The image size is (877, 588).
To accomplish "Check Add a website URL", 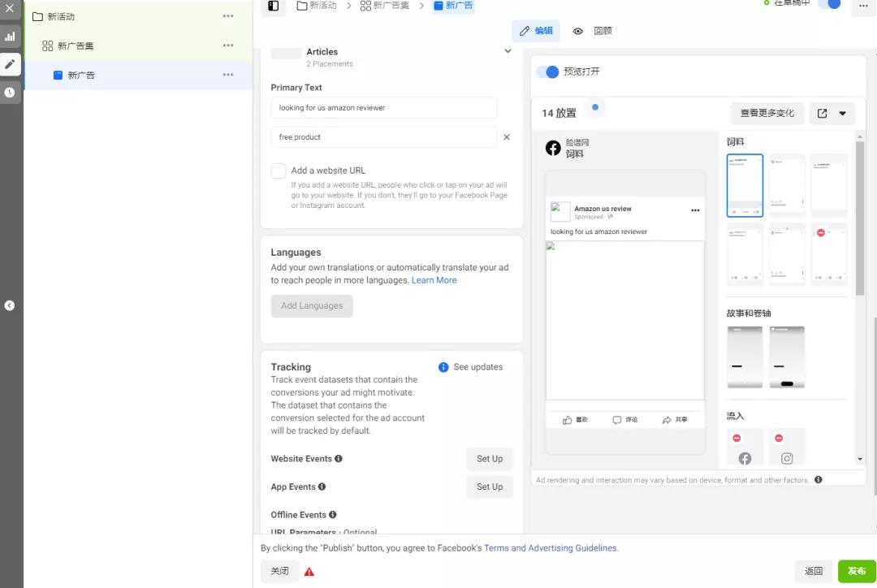I will [279, 171].
